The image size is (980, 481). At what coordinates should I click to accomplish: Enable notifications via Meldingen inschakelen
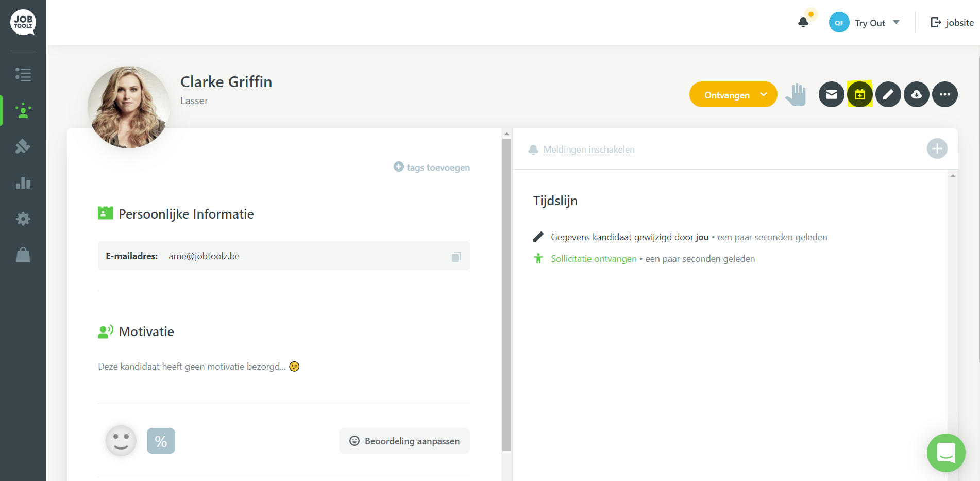(588, 150)
